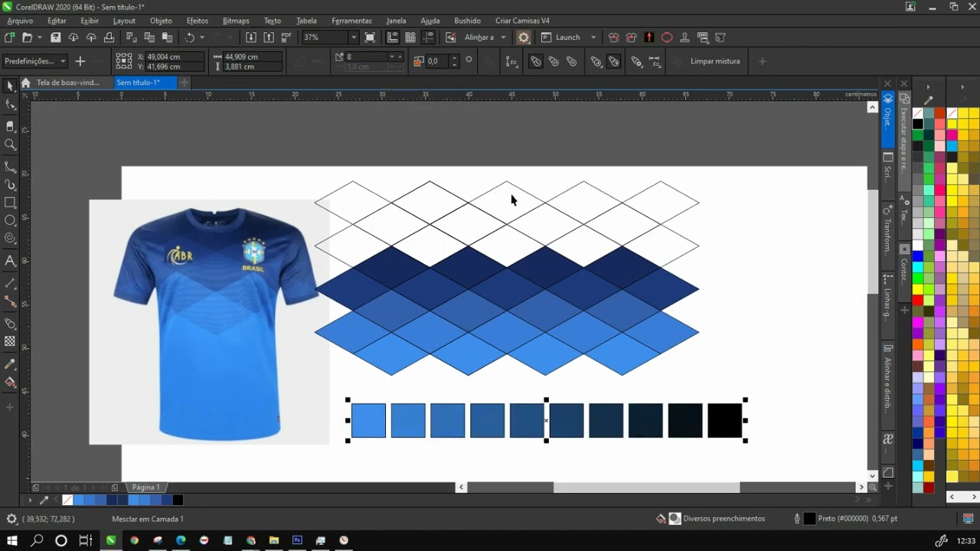Screen dimensions: 980x551
Task: Click the X position field
Action: click(x=175, y=57)
